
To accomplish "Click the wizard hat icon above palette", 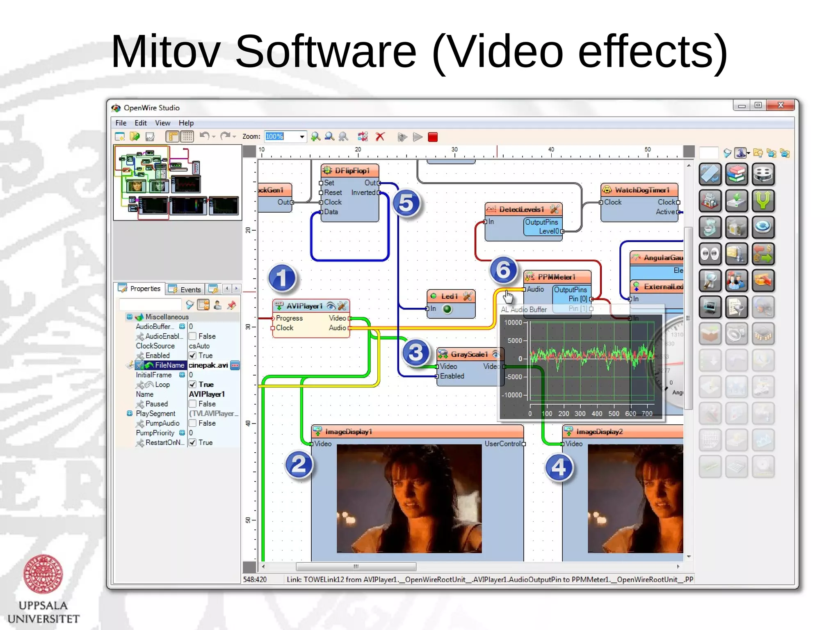I will 740,153.
